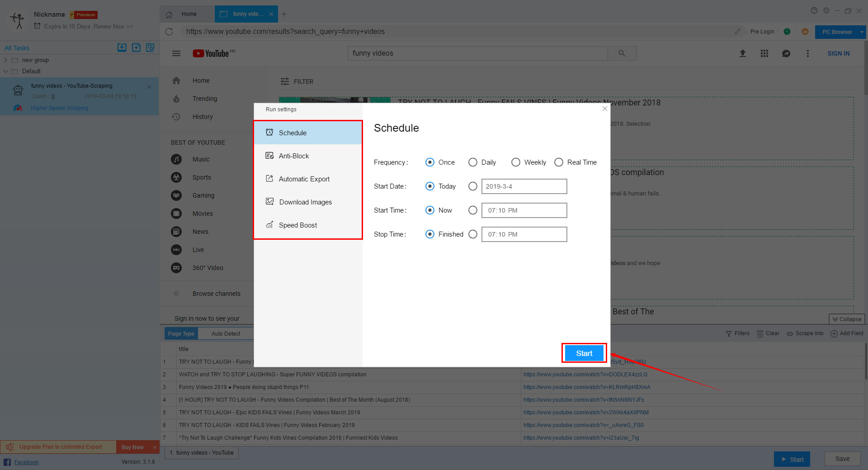The width and height of the screenshot is (868, 470).
Task: Click the Save button
Action: pos(842,459)
